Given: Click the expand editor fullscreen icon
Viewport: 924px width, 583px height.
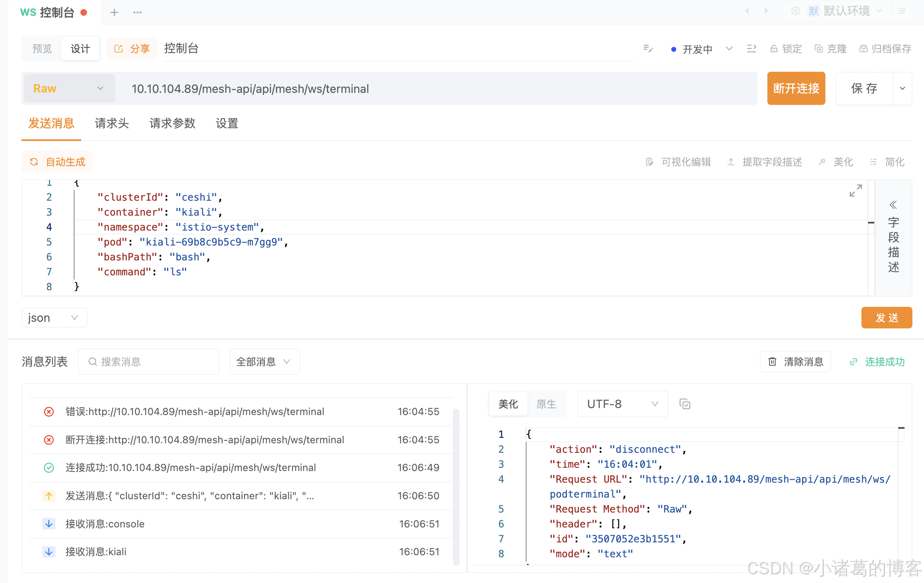Looking at the screenshot, I should (x=855, y=191).
